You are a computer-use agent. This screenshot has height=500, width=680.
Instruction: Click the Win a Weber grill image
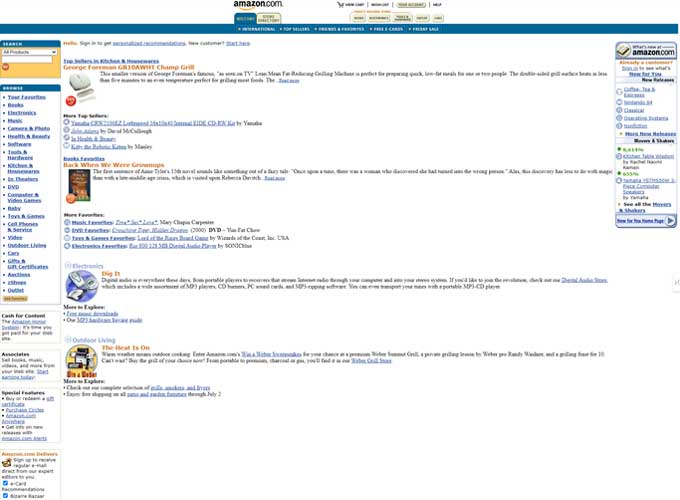pos(82,361)
